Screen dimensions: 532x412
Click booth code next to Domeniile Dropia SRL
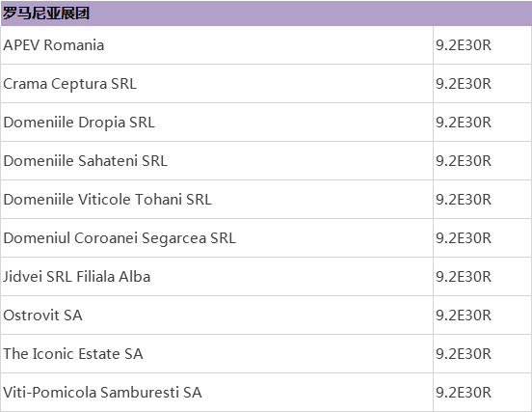click(x=464, y=123)
